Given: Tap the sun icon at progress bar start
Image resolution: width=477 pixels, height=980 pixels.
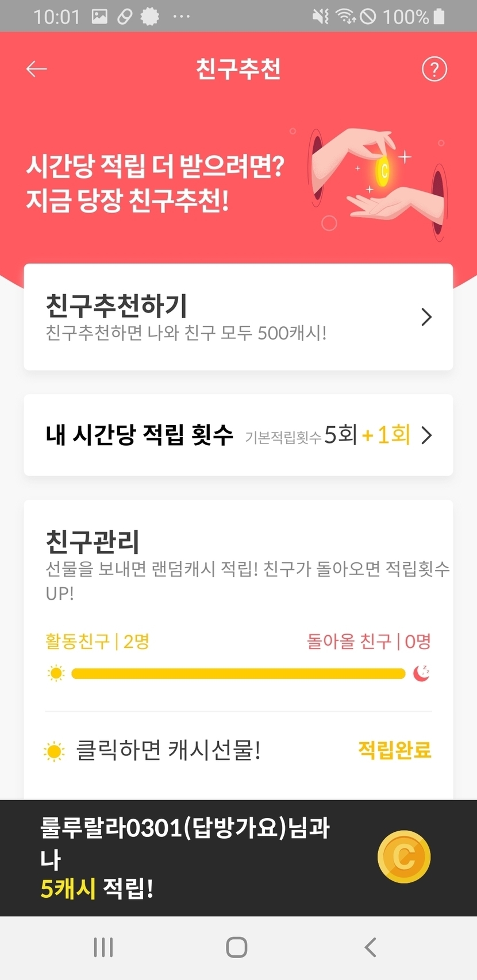Looking at the screenshot, I should [56, 673].
